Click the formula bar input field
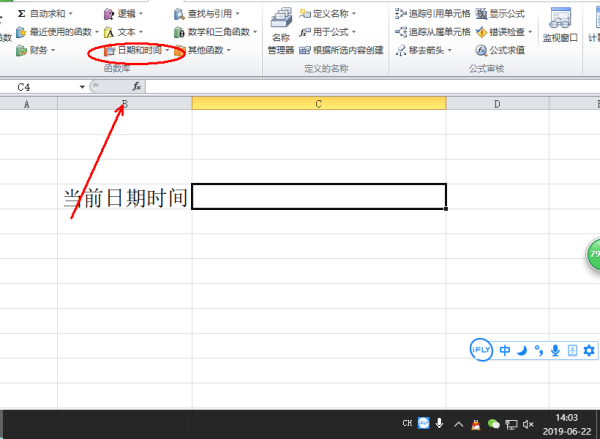 pos(372,87)
